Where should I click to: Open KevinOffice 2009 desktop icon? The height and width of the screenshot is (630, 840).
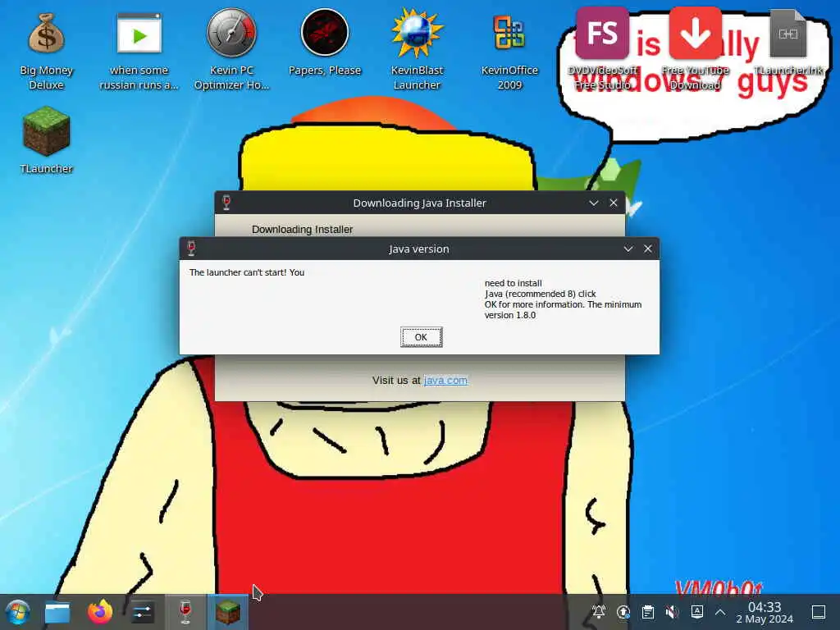coord(509,52)
